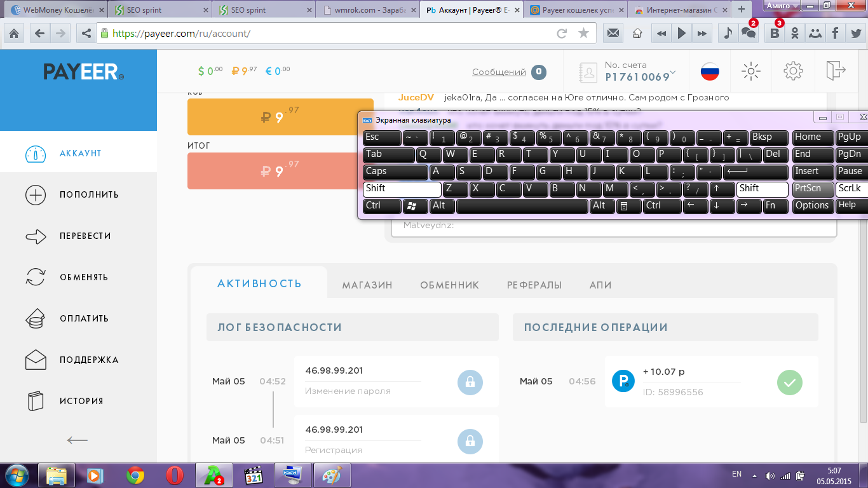Click the browser Home icon

pos(14,33)
